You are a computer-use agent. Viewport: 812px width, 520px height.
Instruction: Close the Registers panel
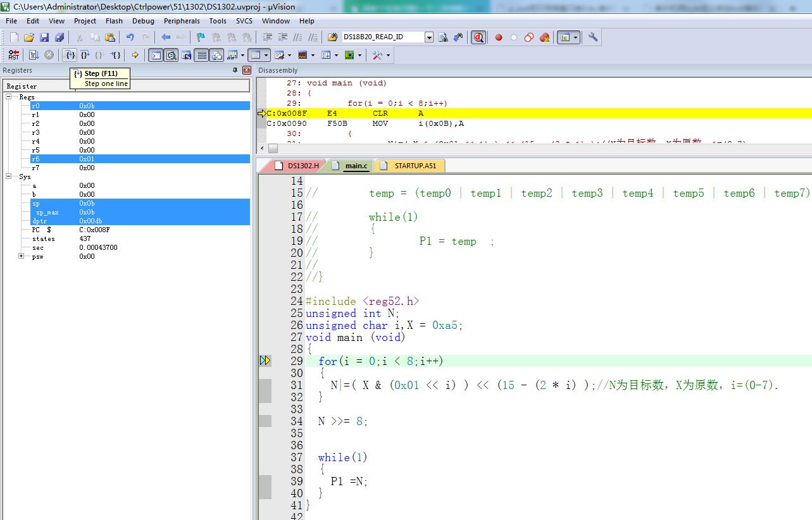point(246,70)
